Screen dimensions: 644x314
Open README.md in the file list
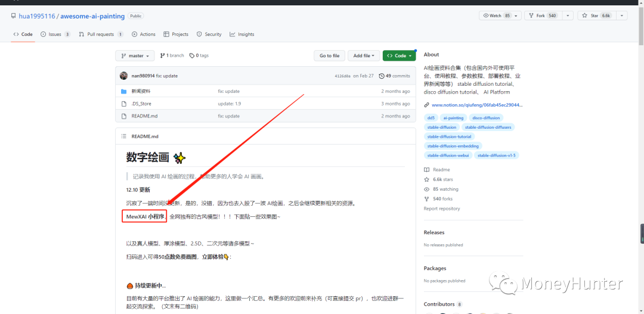click(144, 116)
